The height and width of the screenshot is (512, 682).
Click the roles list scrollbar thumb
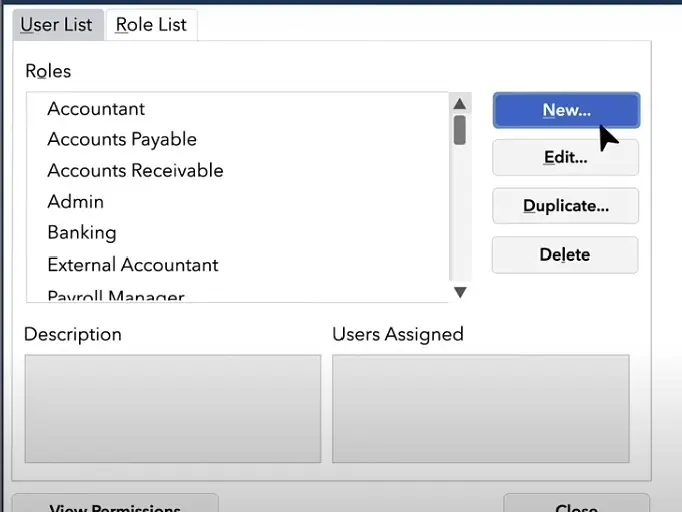pyautogui.click(x=460, y=130)
